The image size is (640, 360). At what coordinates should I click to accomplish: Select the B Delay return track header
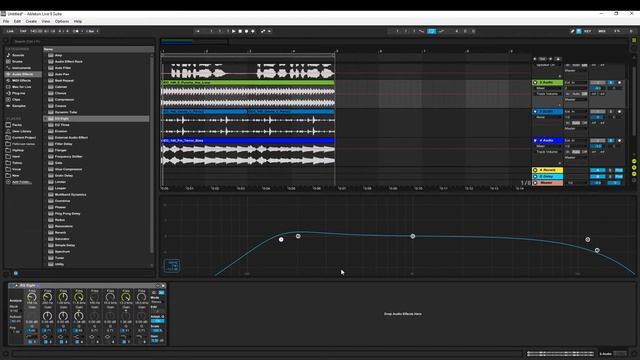[547, 176]
